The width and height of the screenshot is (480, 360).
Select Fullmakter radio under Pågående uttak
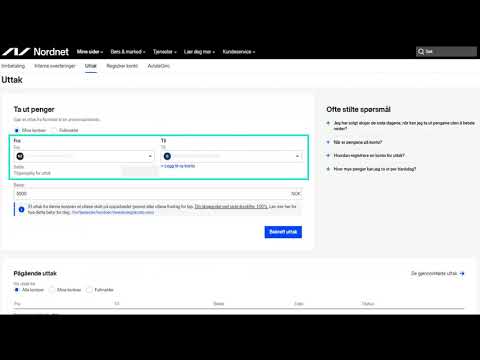coord(89,290)
